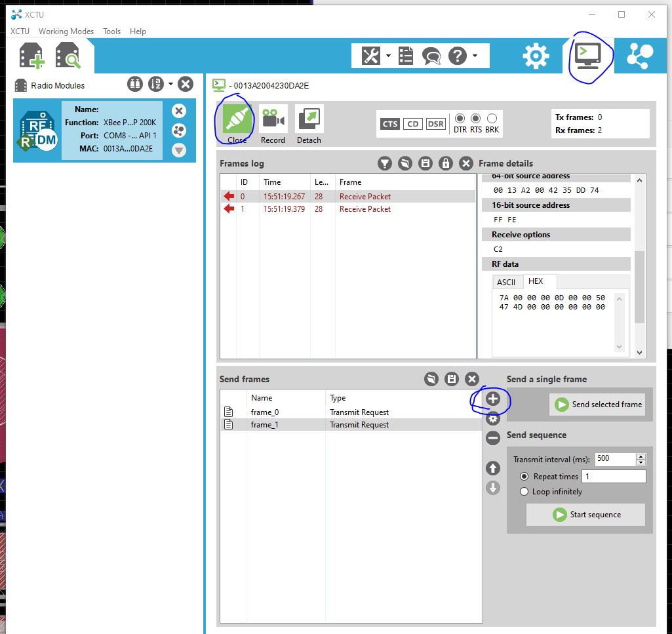Expand the Help icon dropdown arrow
This screenshot has width=672, height=634.
click(x=475, y=56)
